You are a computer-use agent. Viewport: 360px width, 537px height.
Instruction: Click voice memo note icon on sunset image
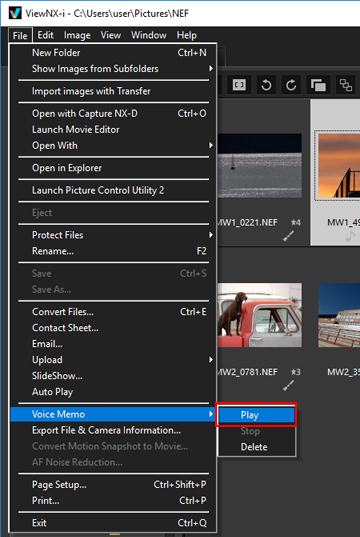349,236
